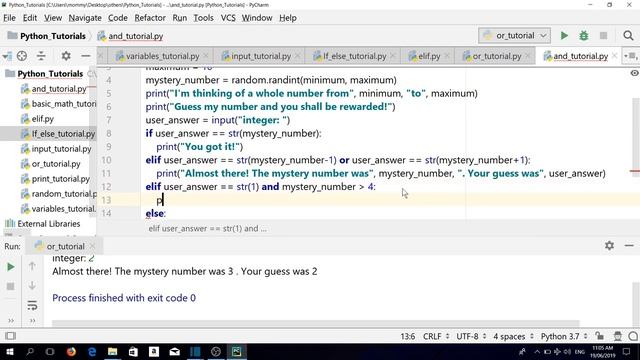Click the Run console horizontal scrollbar
The image size is (640, 360).
[316, 323]
